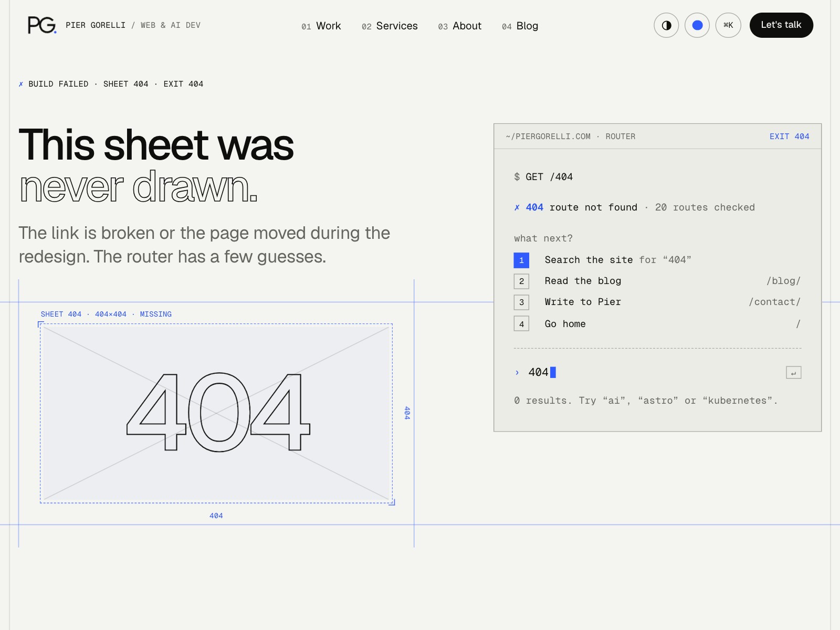Click the 'This sheet was never drawn.' heading
The width and height of the screenshot is (840, 630).
156,165
